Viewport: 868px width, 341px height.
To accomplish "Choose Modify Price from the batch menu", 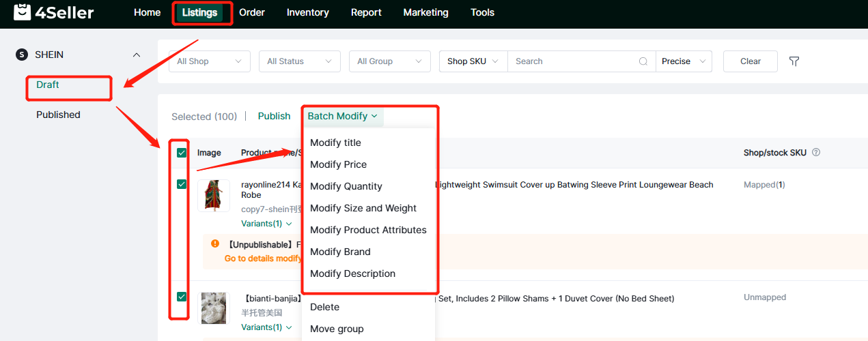I will click(338, 164).
